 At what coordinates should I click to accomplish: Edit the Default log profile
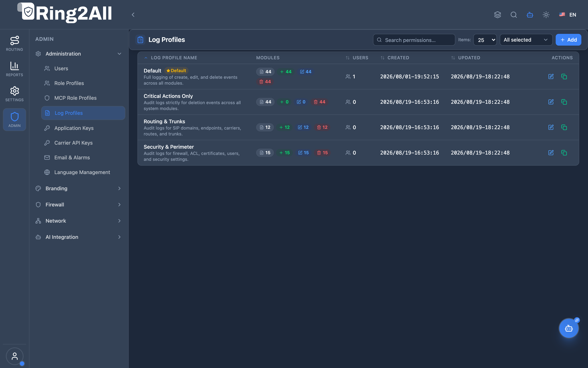[x=551, y=76]
